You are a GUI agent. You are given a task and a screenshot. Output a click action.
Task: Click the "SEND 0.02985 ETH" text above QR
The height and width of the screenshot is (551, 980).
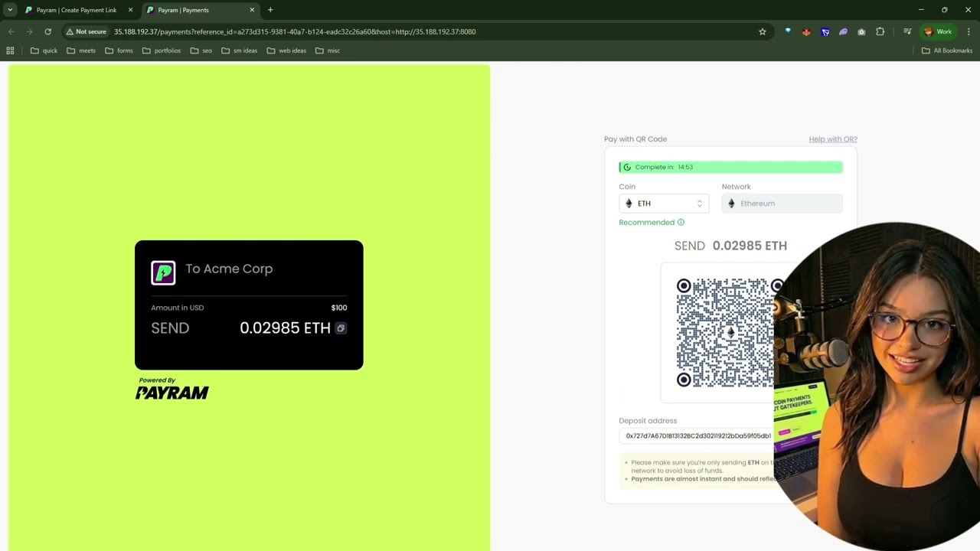point(730,246)
